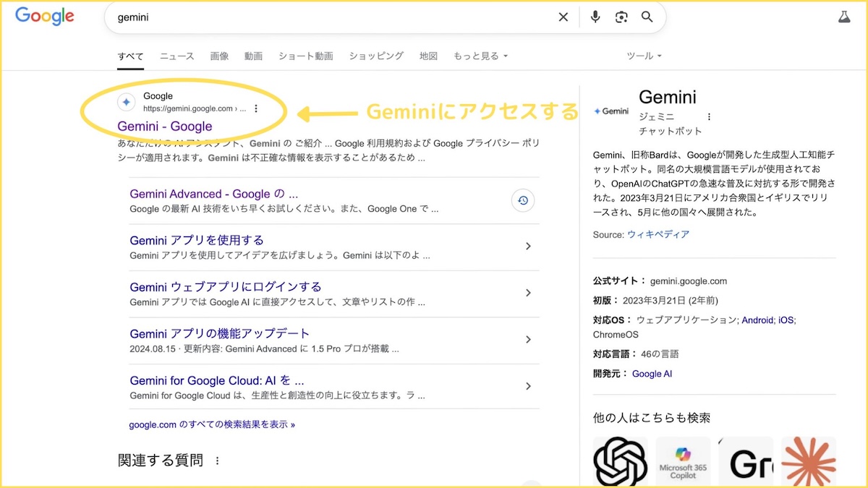Switch to the ショート動画 tab
The image size is (868, 488).
pyautogui.click(x=305, y=56)
